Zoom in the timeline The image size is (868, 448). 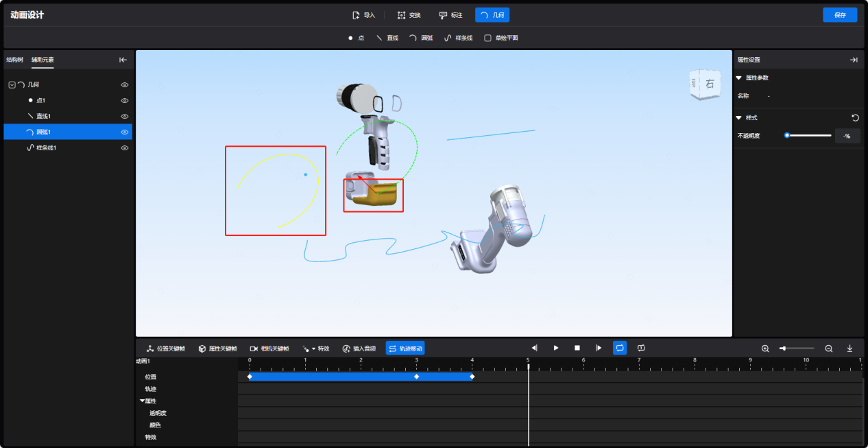tap(765, 349)
